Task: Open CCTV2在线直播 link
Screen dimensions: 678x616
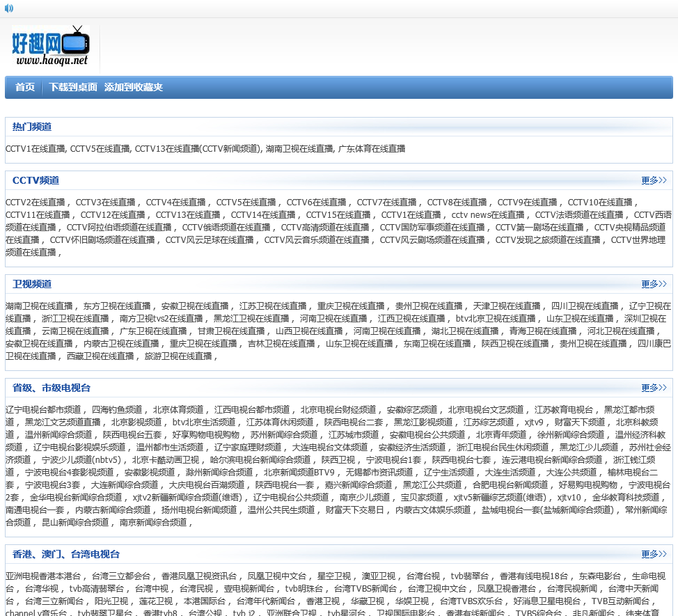Action: pyautogui.click(x=35, y=203)
